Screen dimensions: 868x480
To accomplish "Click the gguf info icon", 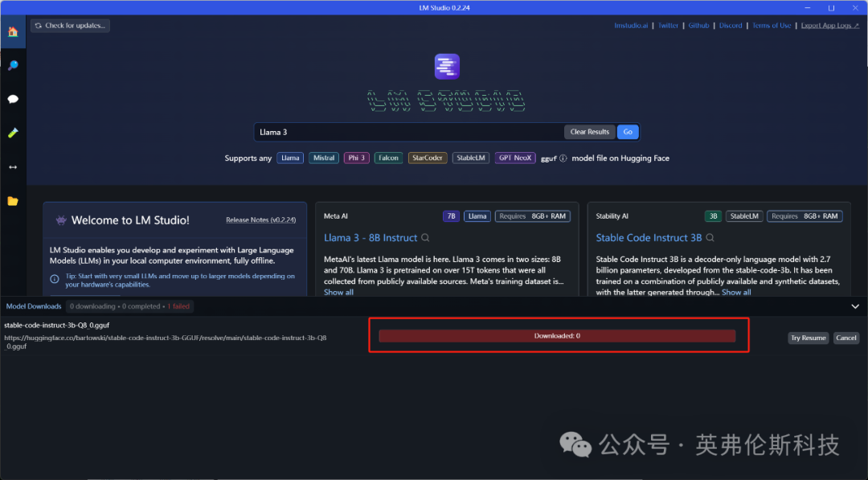I will [563, 158].
